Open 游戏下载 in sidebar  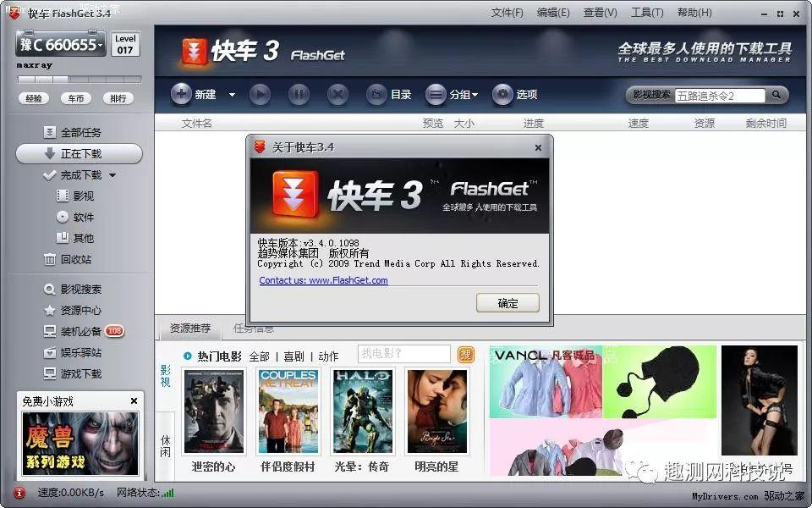click(73, 373)
